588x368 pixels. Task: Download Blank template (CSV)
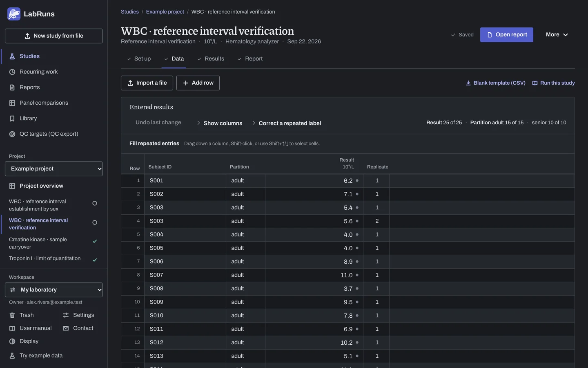click(x=495, y=83)
